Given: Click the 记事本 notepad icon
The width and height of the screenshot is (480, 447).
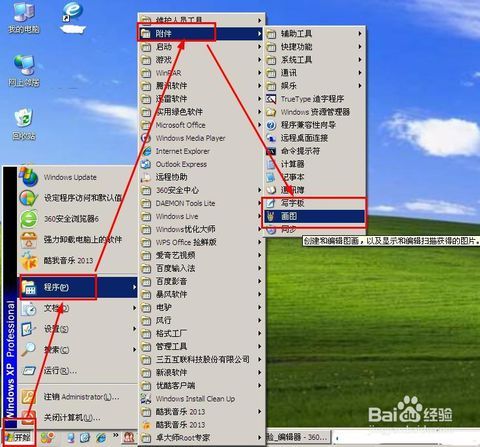Looking at the screenshot, I should tap(271, 177).
